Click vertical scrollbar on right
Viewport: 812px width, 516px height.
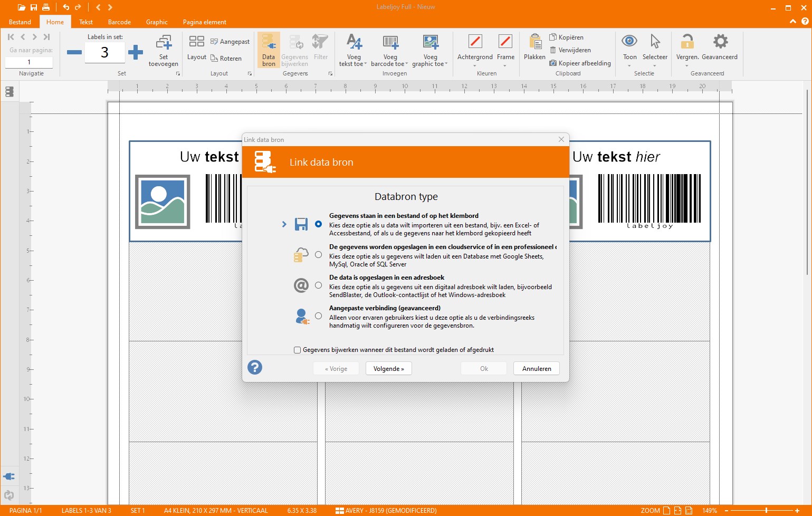tap(807, 182)
